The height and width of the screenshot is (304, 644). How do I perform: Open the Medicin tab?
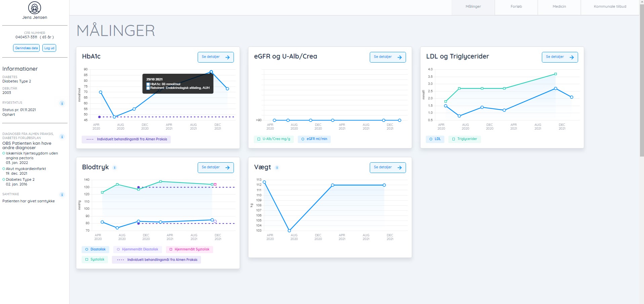[x=559, y=7]
